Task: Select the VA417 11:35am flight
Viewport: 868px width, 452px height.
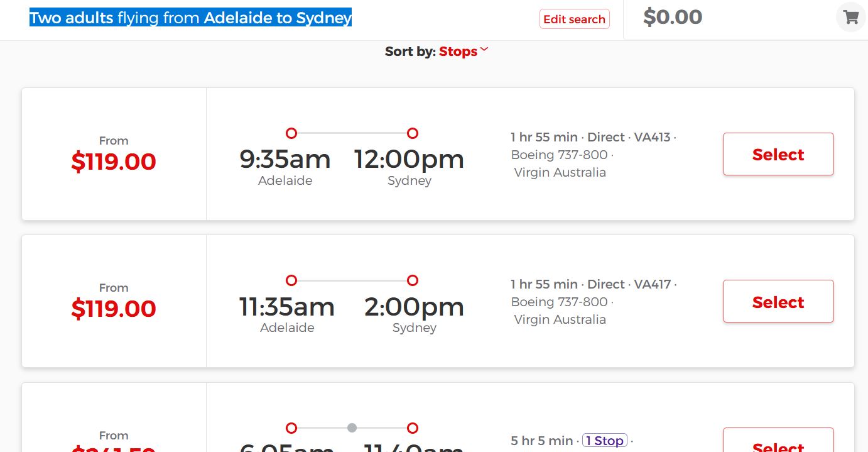Action: [x=778, y=302]
